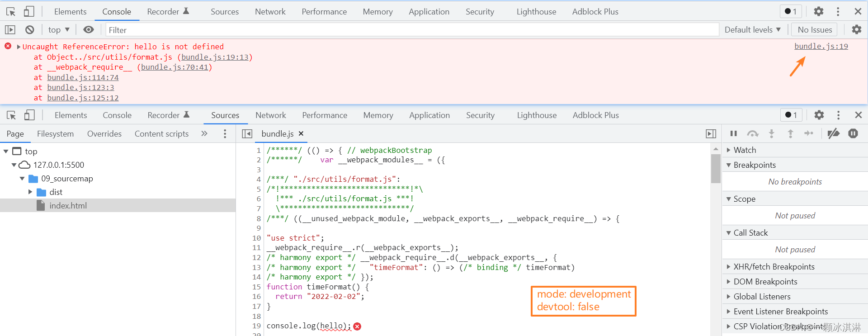Select the Overrides navigator tab
Viewport: 868px width, 336px height.
(x=104, y=134)
